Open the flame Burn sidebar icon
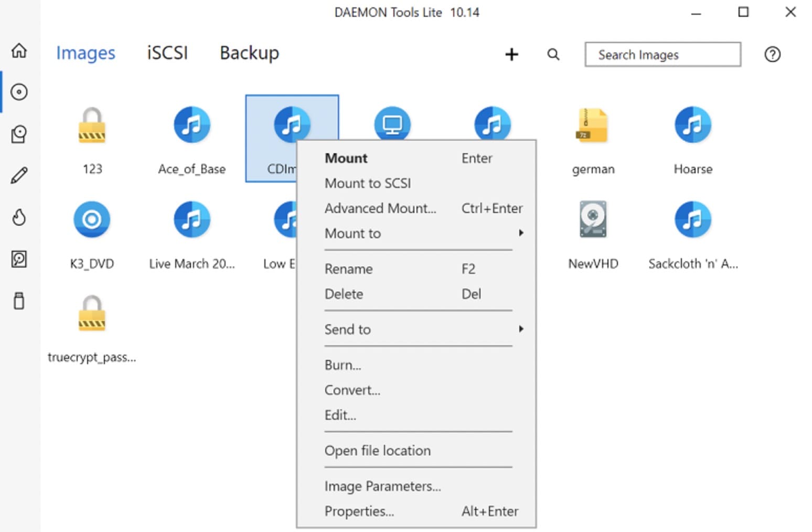Image resolution: width=812 pixels, height=532 pixels. 19,217
